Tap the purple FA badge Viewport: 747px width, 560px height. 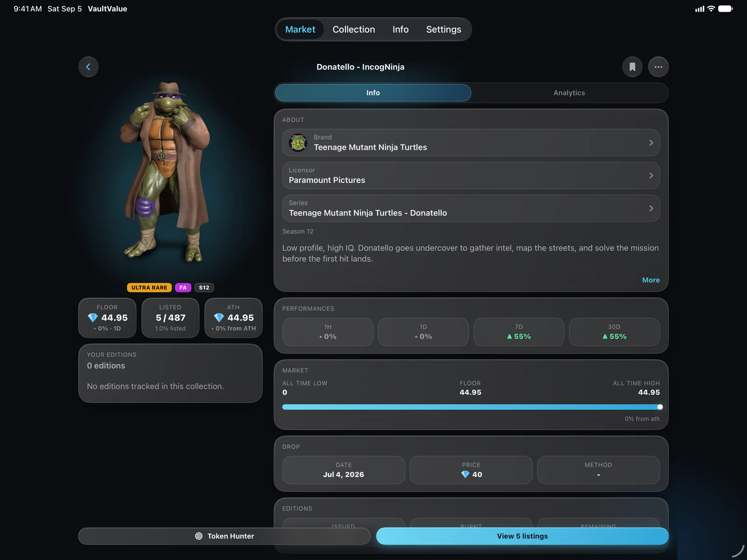(183, 287)
